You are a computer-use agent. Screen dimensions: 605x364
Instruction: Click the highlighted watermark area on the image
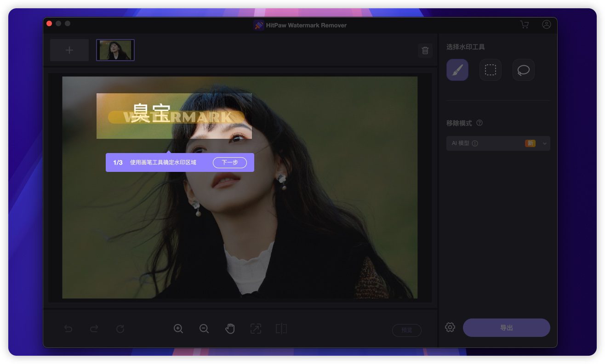point(174,116)
